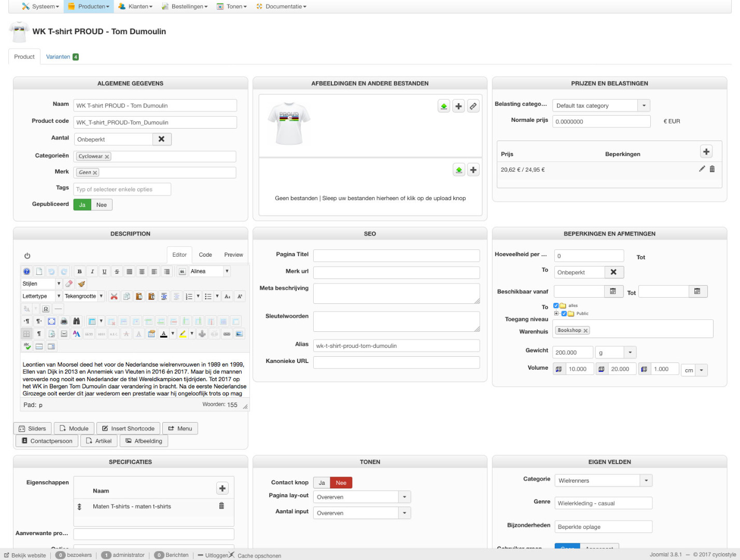
Task: Apply italic formatting in the editor
Action: 92,271
